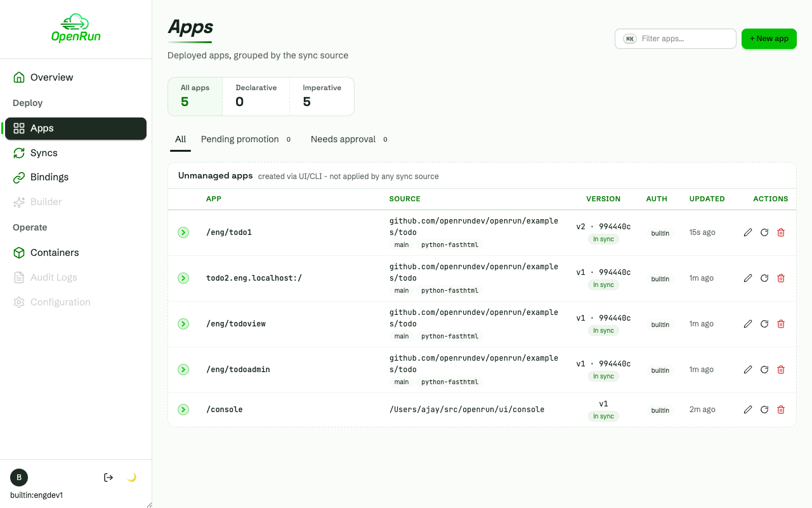Switch to the Pending promotion tab
The height and width of the screenshot is (508, 812).
(246, 140)
